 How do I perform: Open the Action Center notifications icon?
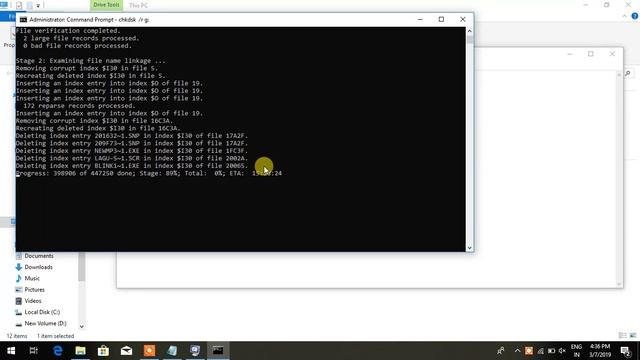coord(625,351)
